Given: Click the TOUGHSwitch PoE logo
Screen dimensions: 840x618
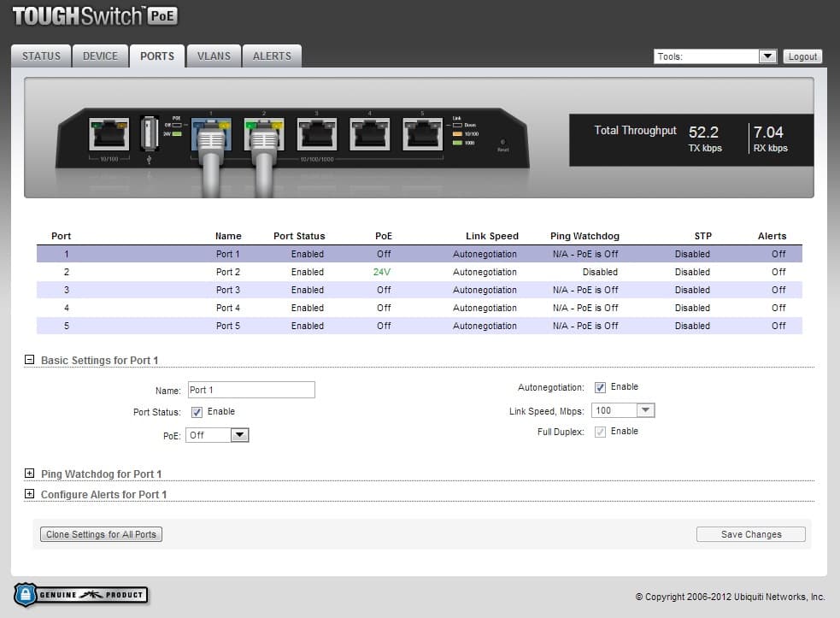Looking at the screenshot, I should (95, 16).
